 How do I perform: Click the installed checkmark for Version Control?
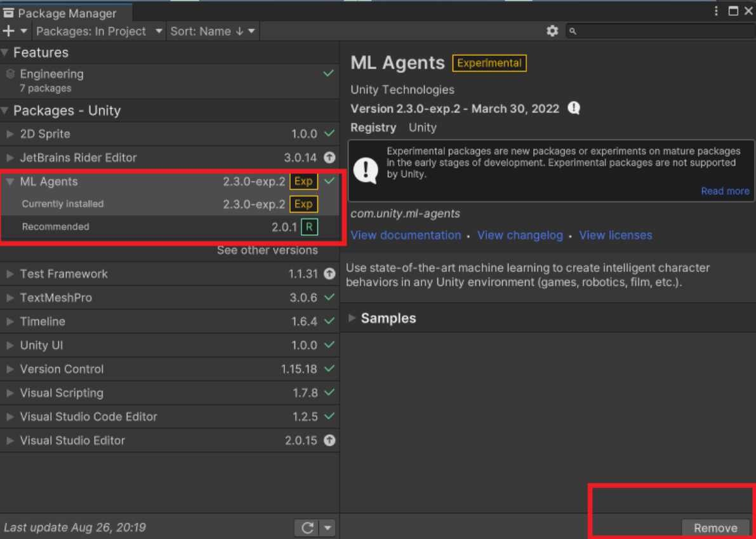[x=329, y=368]
